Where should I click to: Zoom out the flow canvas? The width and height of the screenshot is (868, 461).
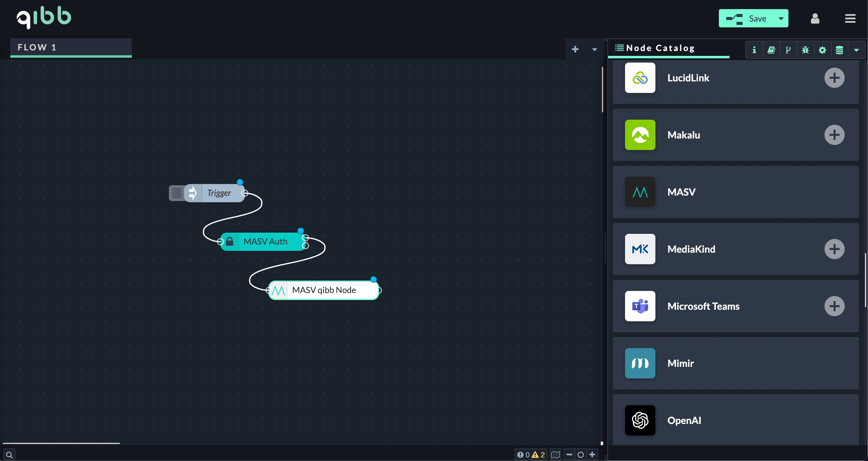[569, 454]
